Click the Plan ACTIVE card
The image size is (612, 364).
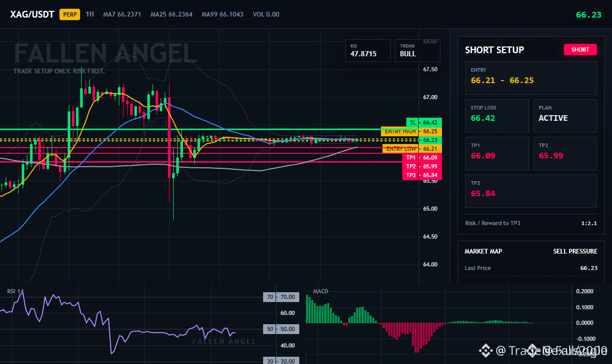pyautogui.click(x=565, y=116)
